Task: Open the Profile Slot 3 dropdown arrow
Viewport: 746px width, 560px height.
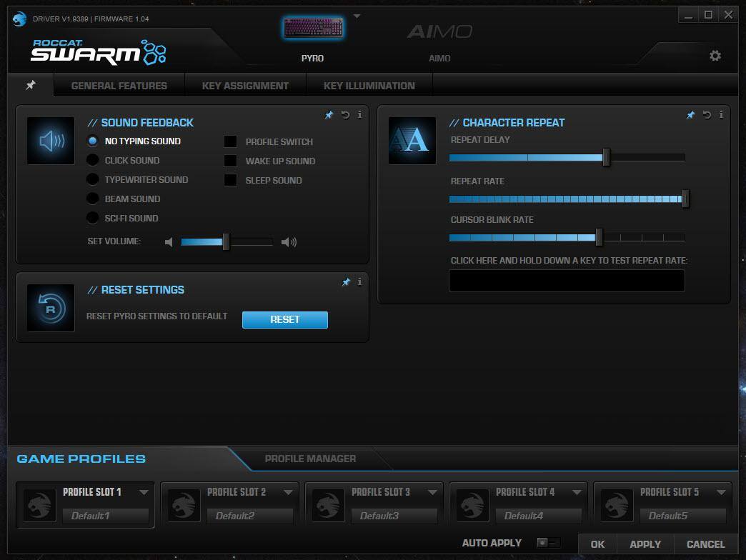Action: point(432,492)
